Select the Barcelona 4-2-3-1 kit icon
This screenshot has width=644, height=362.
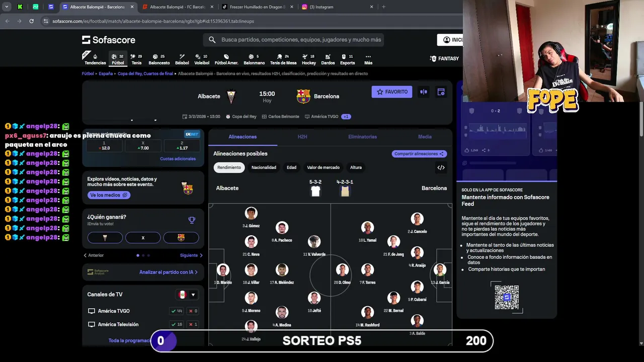pyautogui.click(x=345, y=191)
